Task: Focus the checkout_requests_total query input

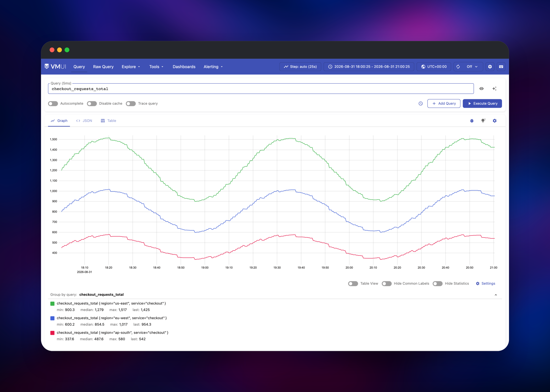Action: click(x=261, y=89)
